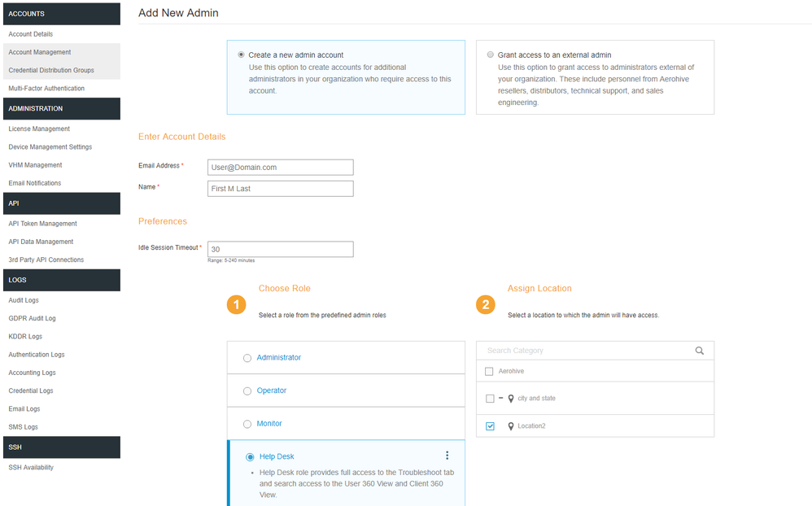Select the Monitor role radio button
The image size is (812, 506).
247,424
